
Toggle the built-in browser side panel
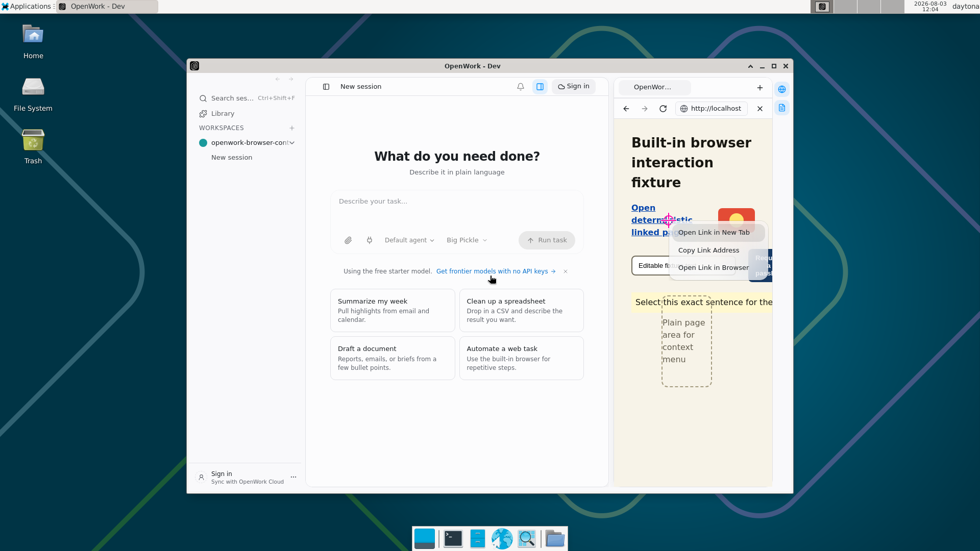tap(540, 87)
